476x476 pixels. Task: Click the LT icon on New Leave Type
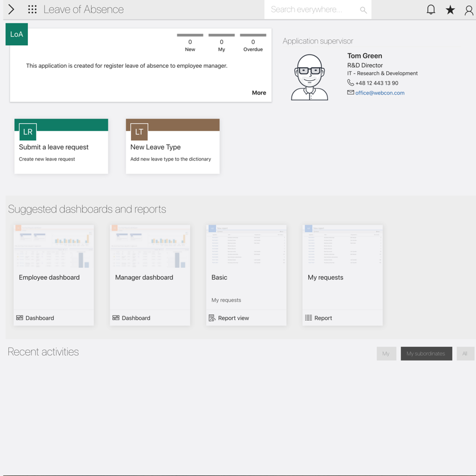pos(139,131)
